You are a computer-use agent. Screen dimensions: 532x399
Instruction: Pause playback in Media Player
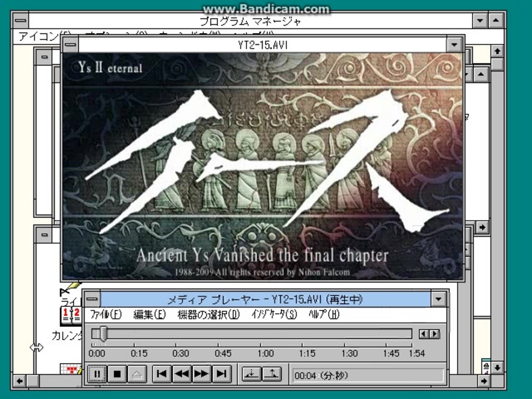(x=96, y=374)
